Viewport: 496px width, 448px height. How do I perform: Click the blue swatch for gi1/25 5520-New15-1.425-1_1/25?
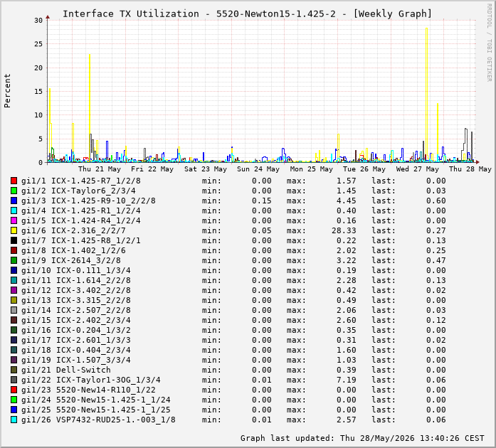tap(14, 410)
